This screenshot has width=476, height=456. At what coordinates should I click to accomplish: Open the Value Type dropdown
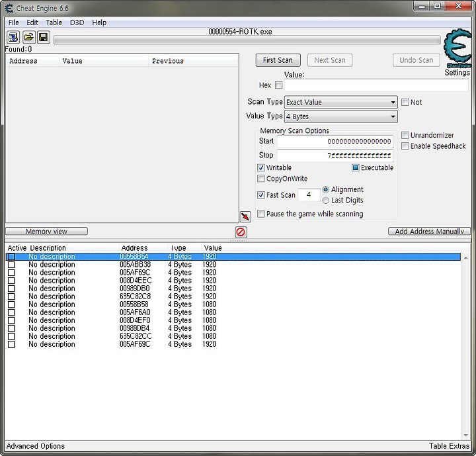[x=341, y=116]
